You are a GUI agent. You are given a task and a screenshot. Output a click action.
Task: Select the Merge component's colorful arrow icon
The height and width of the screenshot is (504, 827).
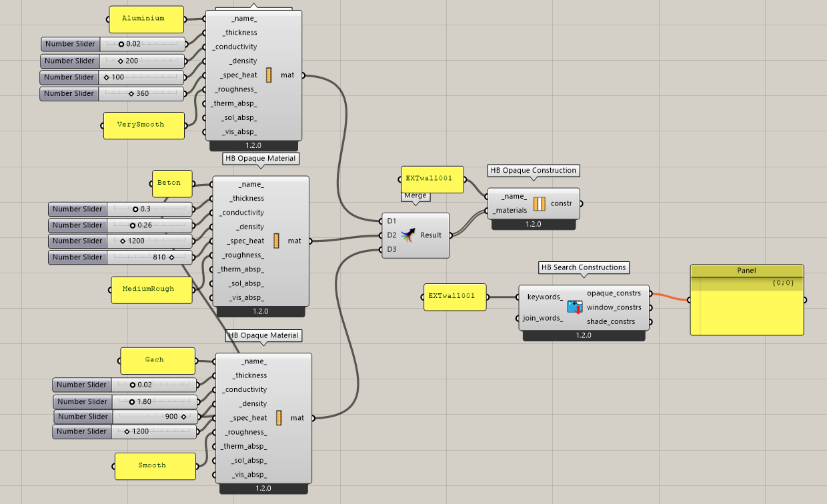tap(408, 235)
